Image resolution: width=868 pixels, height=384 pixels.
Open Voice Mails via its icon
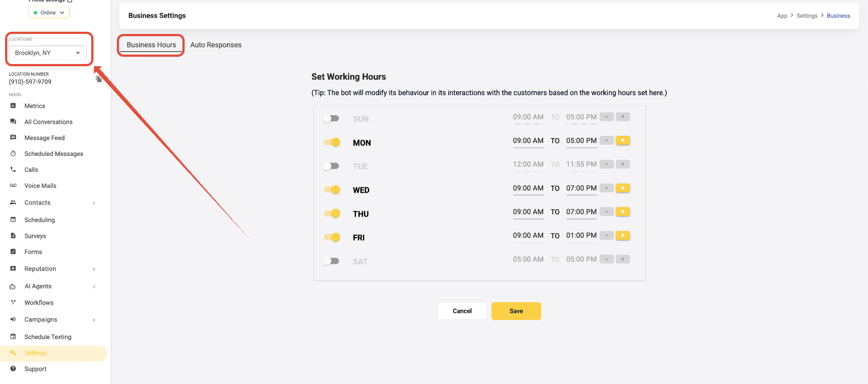coord(13,186)
